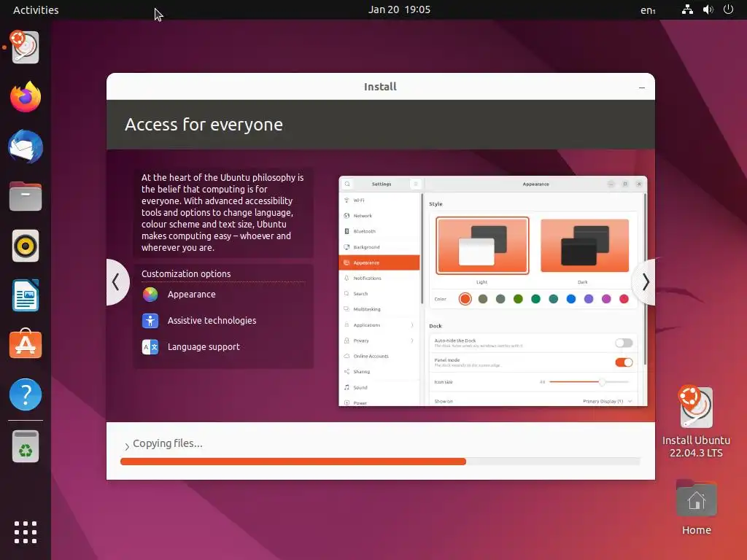747x560 pixels.
Task: Click the Ubuntu installer icon in dock
Action: (26, 47)
